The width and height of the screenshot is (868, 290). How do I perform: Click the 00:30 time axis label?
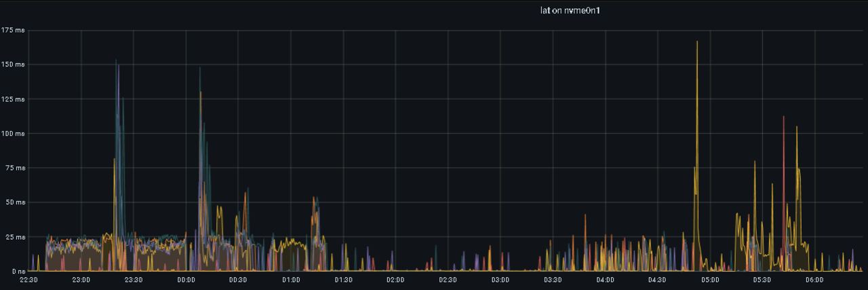[238, 280]
